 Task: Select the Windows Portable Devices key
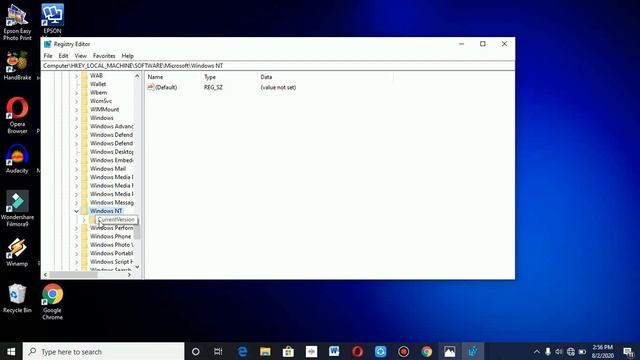point(111,253)
